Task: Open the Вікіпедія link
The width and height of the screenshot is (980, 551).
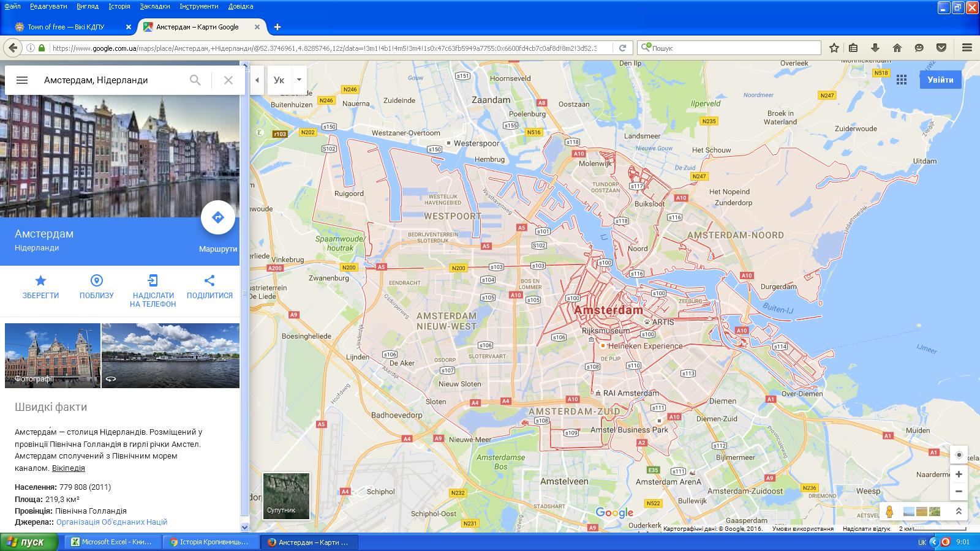Action: click(x=69, y=468)
